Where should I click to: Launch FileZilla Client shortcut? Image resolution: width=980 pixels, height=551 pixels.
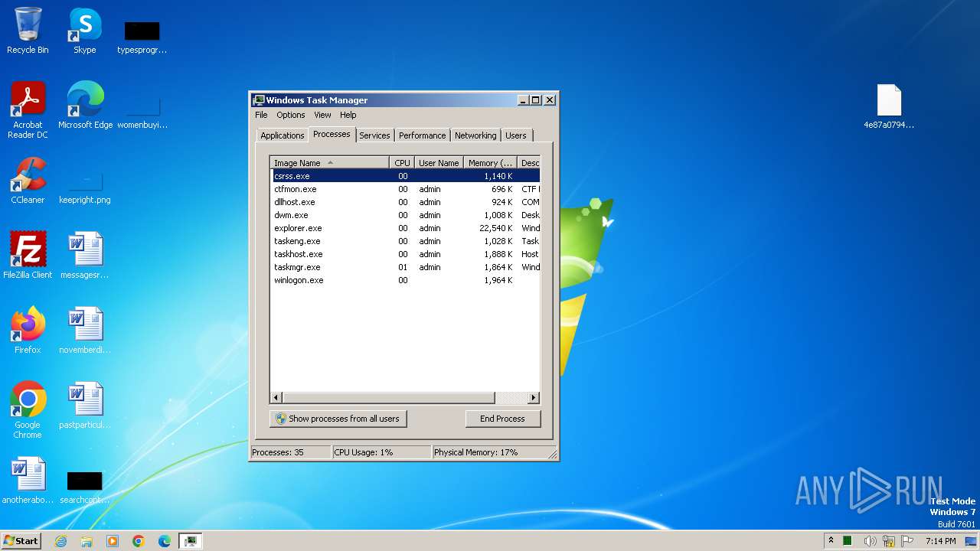(28, 256)
